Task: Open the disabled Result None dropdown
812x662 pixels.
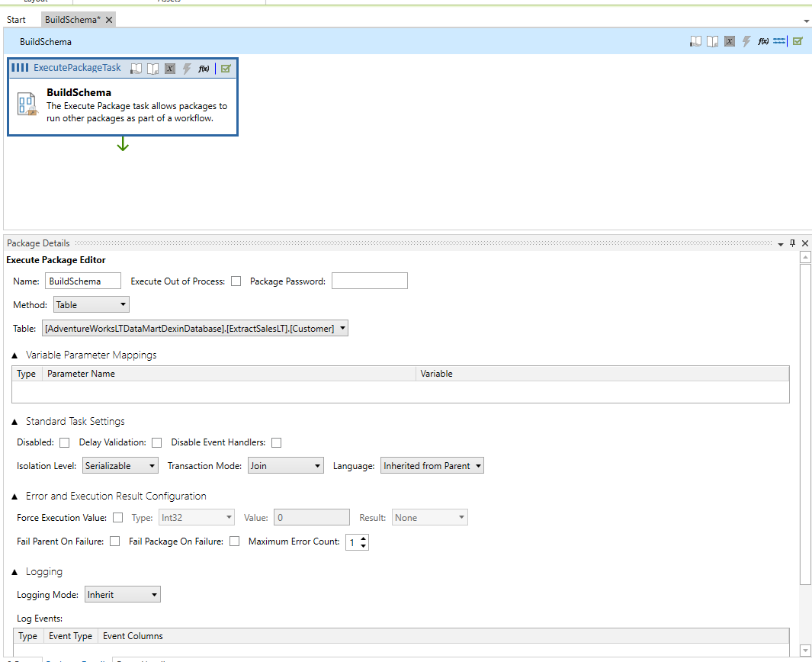Action: tap(430, 518)
